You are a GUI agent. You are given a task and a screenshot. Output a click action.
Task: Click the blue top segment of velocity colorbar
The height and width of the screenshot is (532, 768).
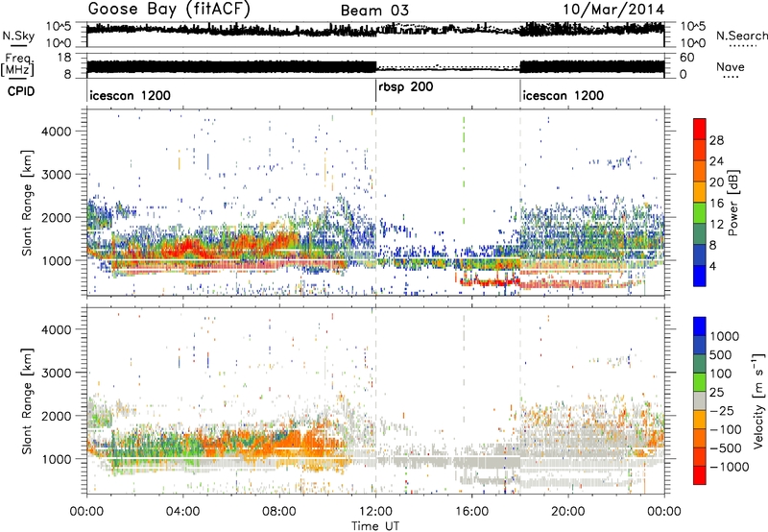click(x=700, y=326)
